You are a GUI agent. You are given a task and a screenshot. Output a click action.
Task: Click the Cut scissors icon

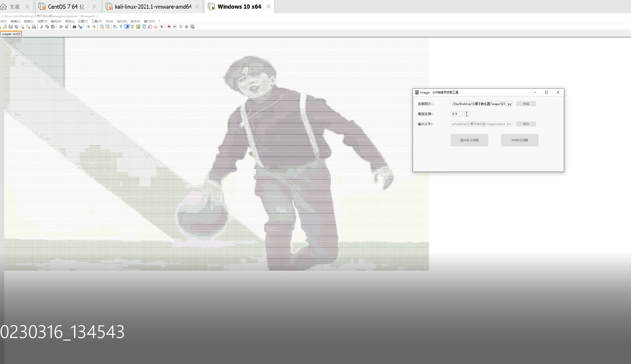click(41, 27)
